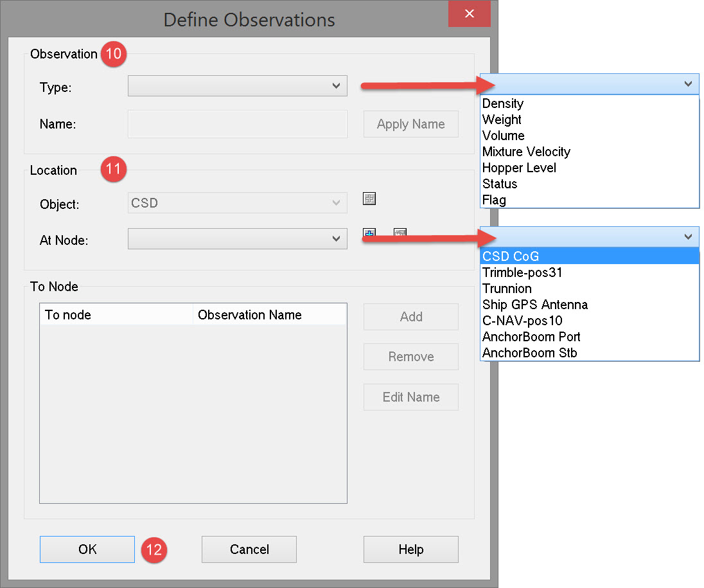Click the Remove button

411,357
